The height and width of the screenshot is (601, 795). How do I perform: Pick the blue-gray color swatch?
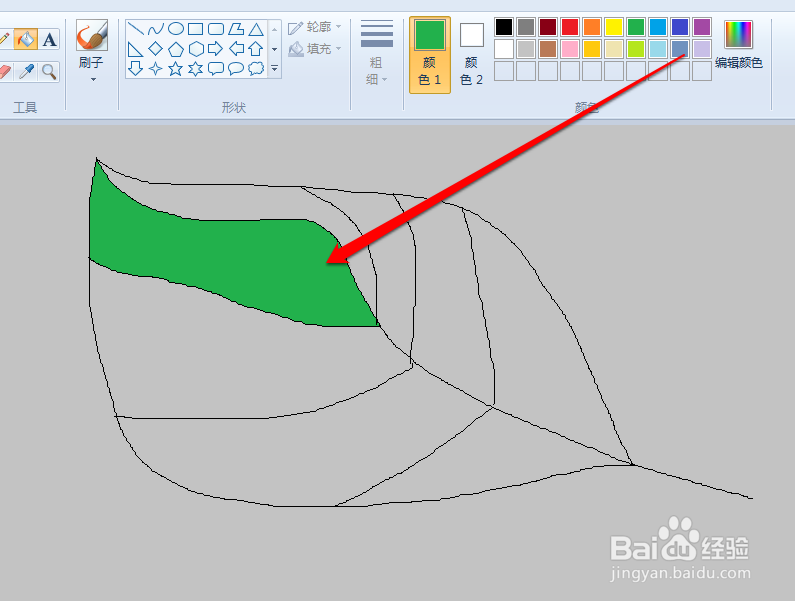tap(680, 49)
